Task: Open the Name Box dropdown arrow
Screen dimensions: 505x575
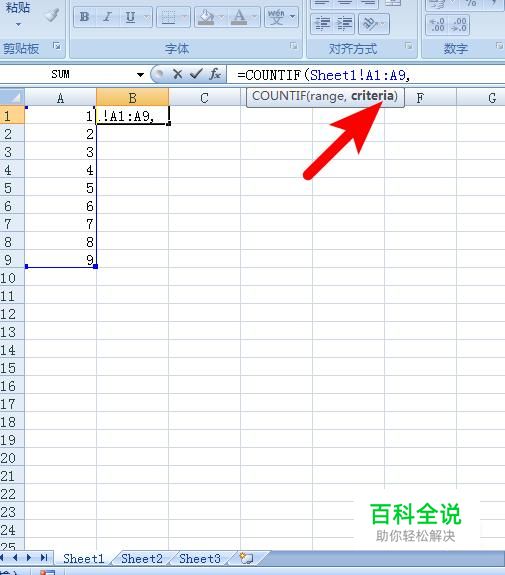Action: coord(140,75)
